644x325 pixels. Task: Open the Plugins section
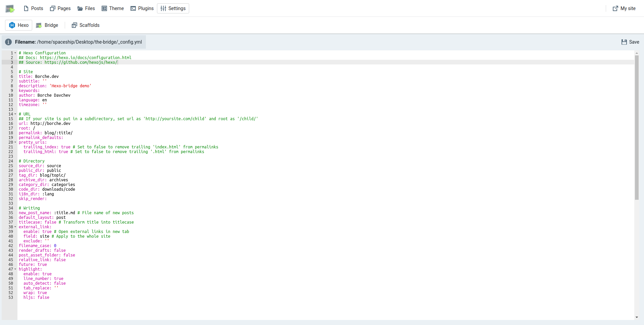coord(142,8)
